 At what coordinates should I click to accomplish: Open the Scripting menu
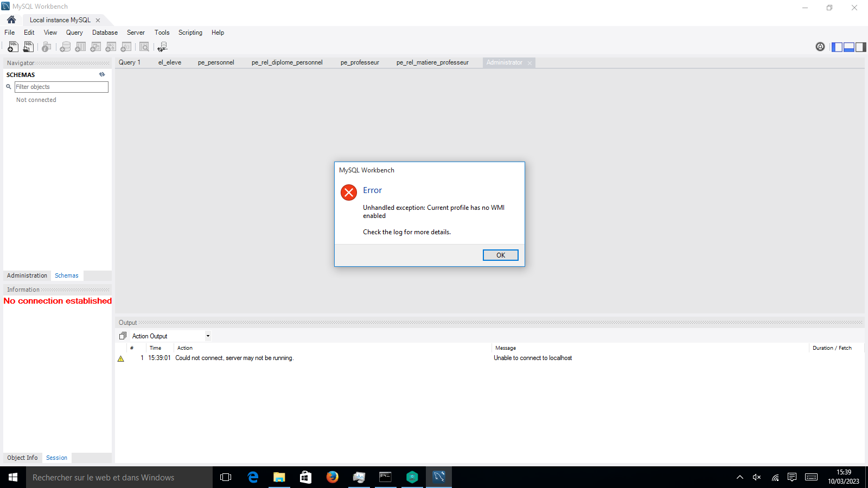(190, 33)
